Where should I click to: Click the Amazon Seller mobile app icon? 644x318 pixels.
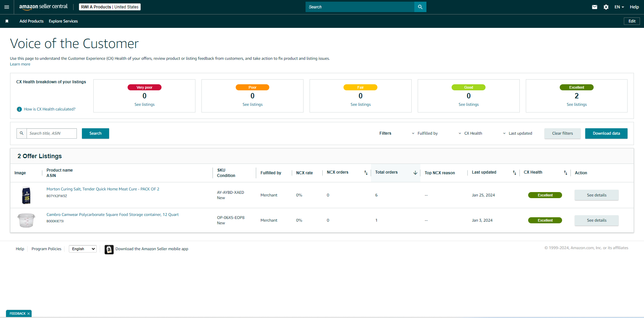109,249
